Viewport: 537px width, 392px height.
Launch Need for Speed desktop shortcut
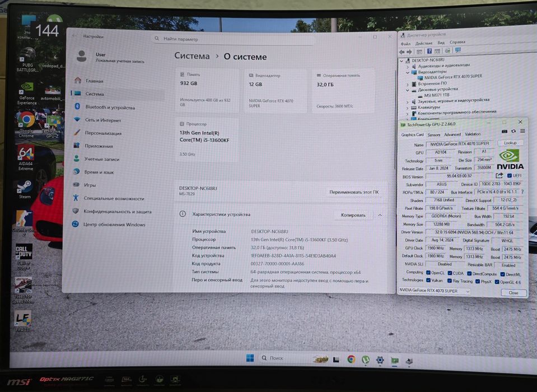click(22, 290)
